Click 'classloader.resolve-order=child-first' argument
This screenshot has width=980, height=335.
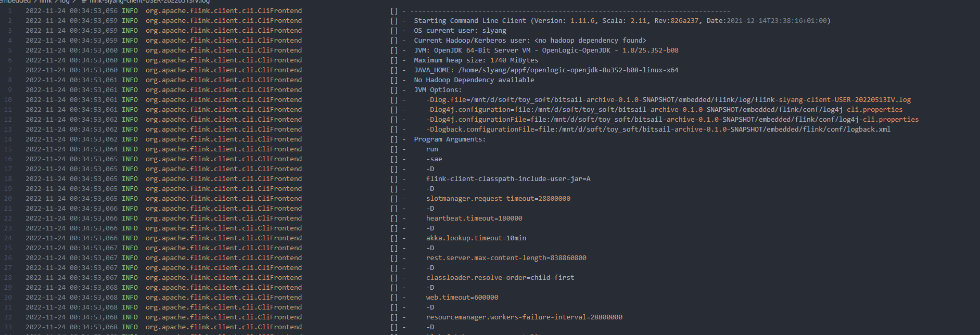click(500, 278)
